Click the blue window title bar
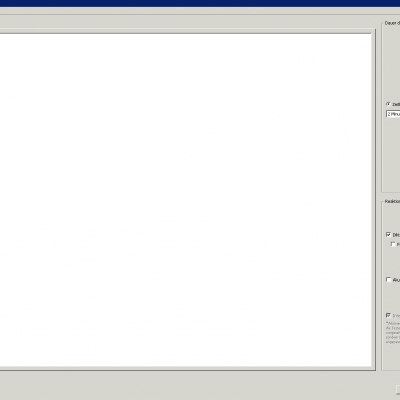 200,3
